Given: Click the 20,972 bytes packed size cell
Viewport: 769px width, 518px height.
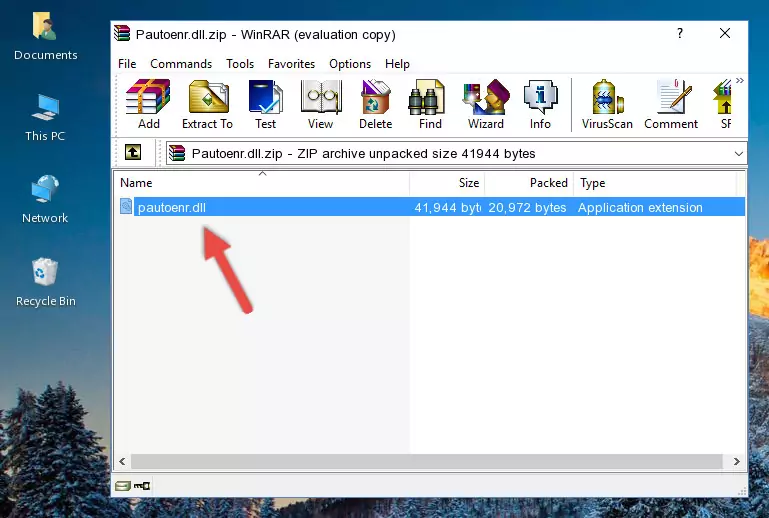Looking at the screenshot, I should [527, 207].
